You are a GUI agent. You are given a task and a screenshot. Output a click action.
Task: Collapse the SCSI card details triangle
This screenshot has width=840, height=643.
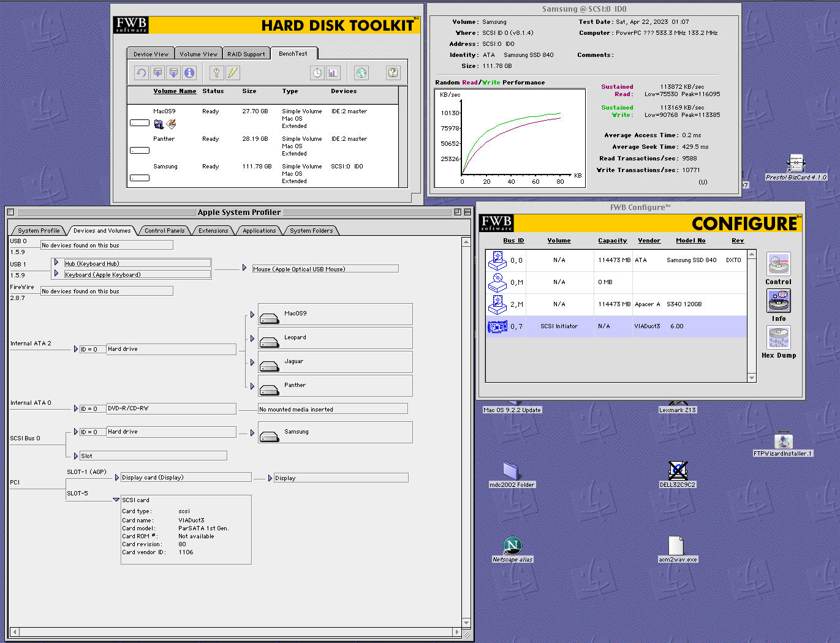point(116,500)
